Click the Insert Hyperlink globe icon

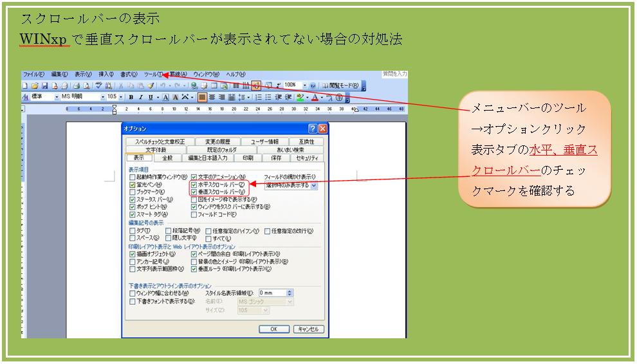(194, 86)
